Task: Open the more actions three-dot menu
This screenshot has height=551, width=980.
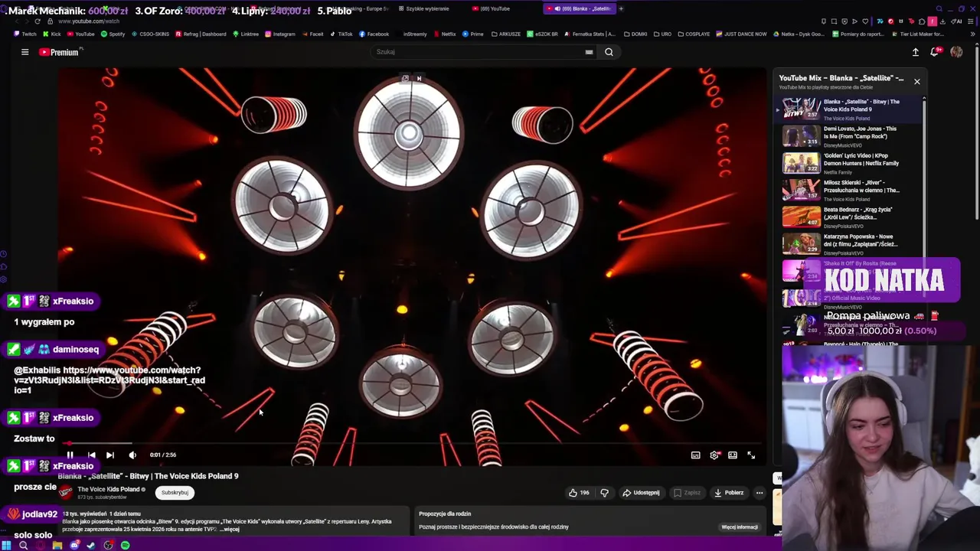Action: [759, 493]
